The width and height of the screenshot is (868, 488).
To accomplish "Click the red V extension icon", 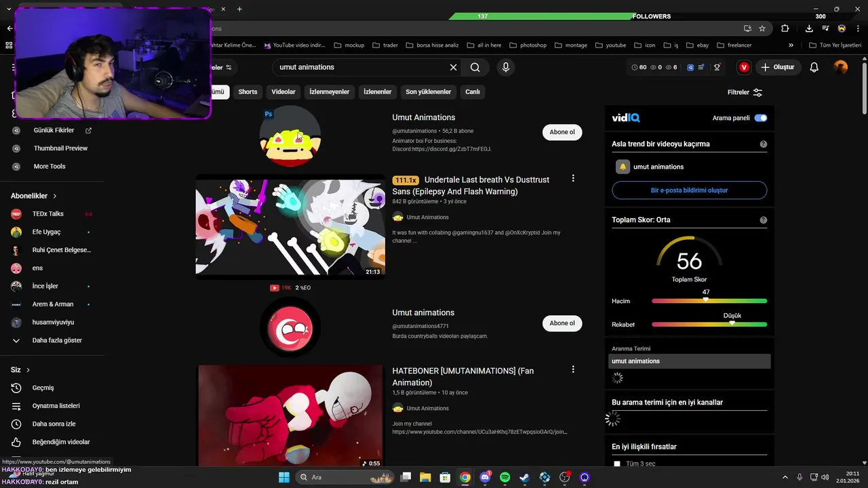I will tap(745, 67).
